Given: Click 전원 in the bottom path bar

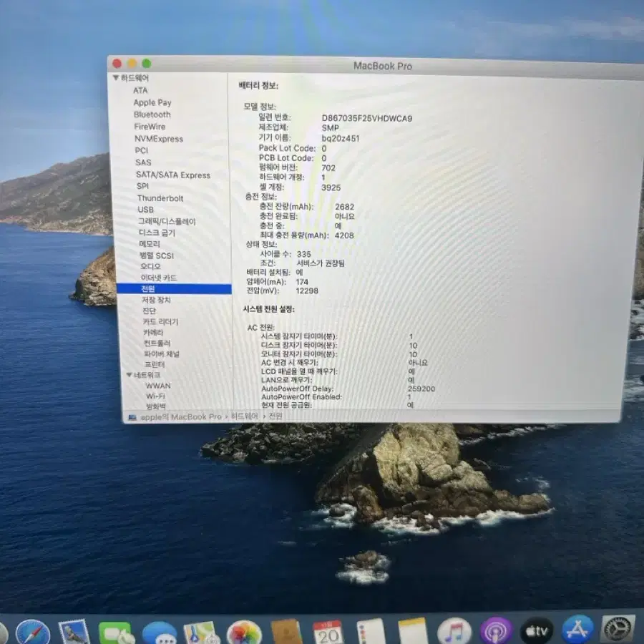Looking at the screenshot, I should click(275, 416).
